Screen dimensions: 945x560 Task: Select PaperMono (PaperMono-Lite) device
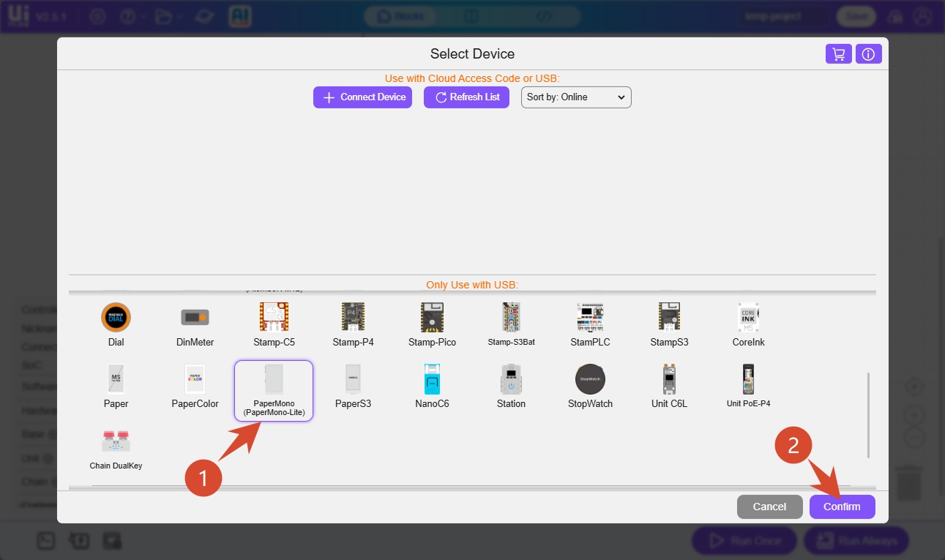(x=274, y=391)
